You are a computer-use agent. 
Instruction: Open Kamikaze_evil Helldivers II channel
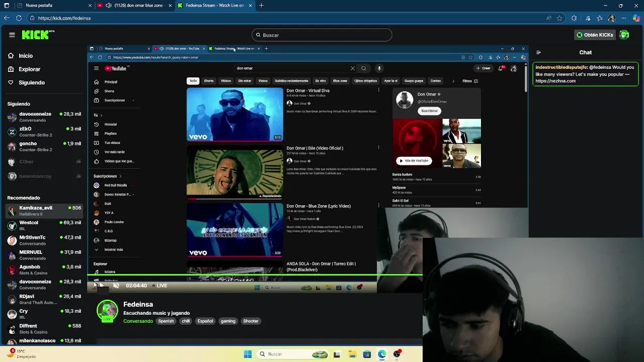click(44, 211)
